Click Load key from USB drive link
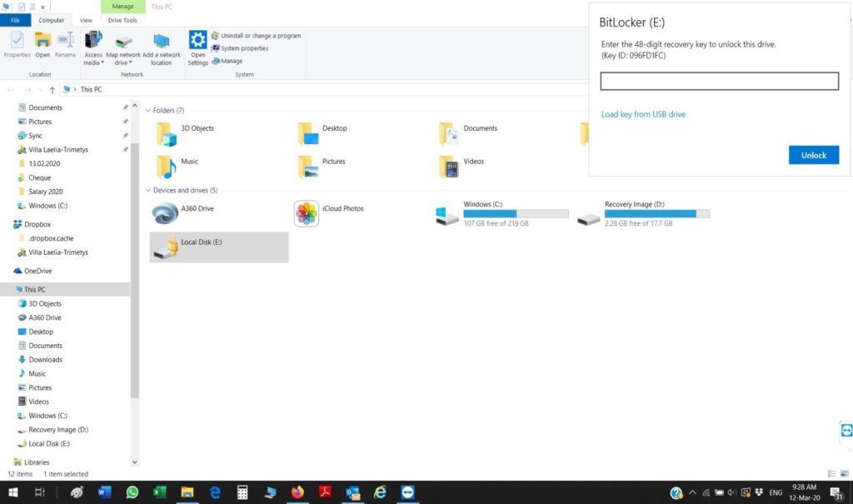Image resolution: width=853 pixels, height=504 pixels. (x=643, y=114)
